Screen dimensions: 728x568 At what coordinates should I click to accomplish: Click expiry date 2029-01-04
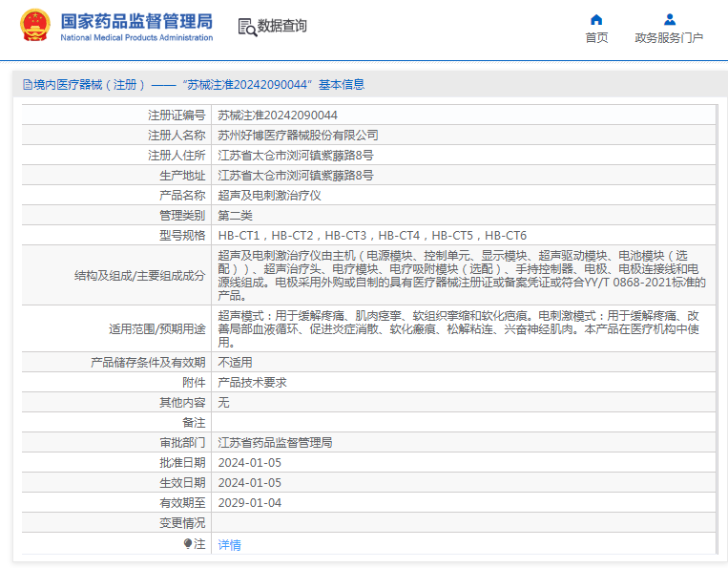(x=249, y=502)
